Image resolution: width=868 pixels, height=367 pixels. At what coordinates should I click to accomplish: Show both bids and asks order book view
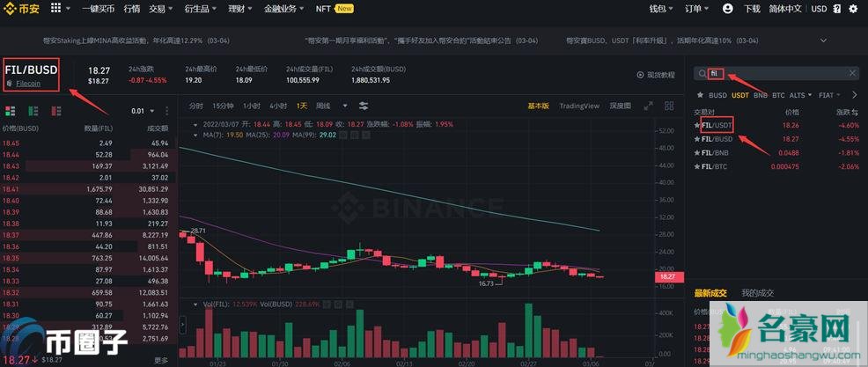(10, 111)
